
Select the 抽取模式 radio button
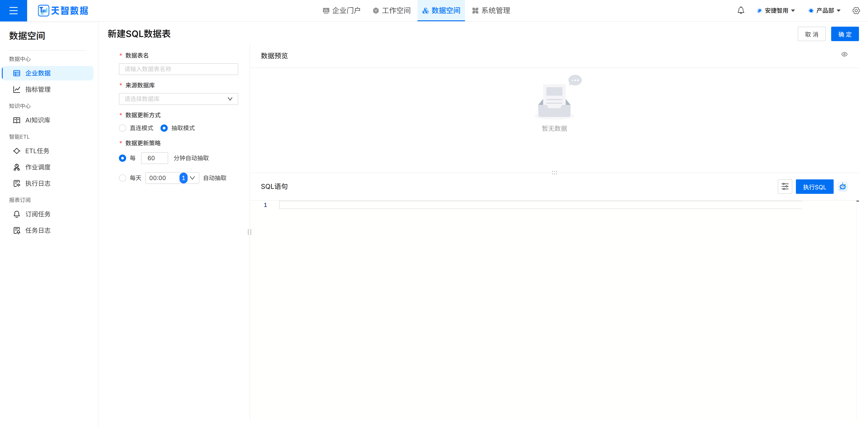(x=164, y=128)
